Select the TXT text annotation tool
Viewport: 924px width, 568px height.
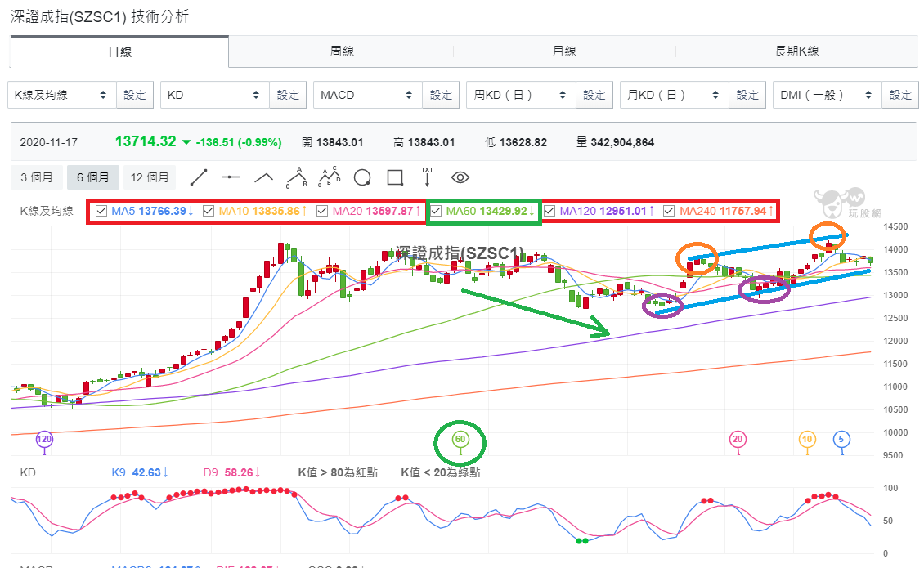click(427, 177)
